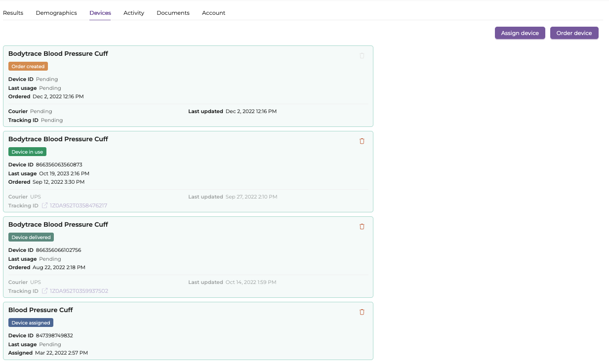Image resolution: width=609 pixels, height=364 pixels.
Task: Click the Blood Pressure Cuff title of assigned device
Action: [x=41, y=310]
